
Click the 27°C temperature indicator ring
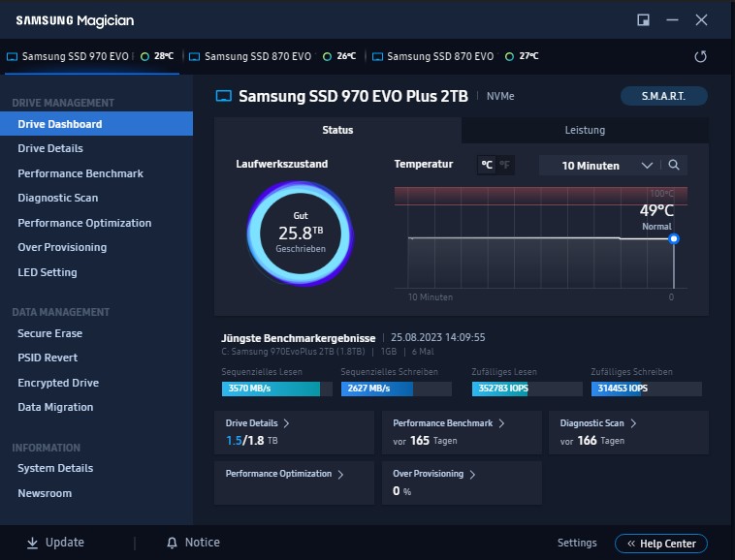pyautogui.click(x=509, y=56)
